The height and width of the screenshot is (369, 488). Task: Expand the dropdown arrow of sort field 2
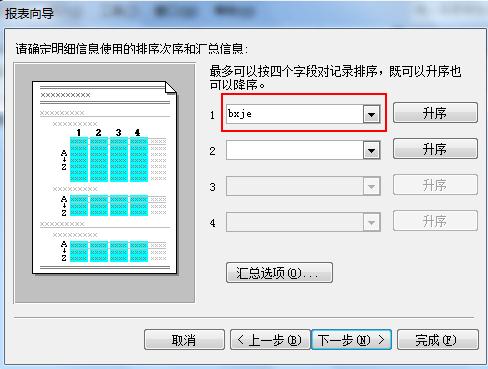coord(371,150)
